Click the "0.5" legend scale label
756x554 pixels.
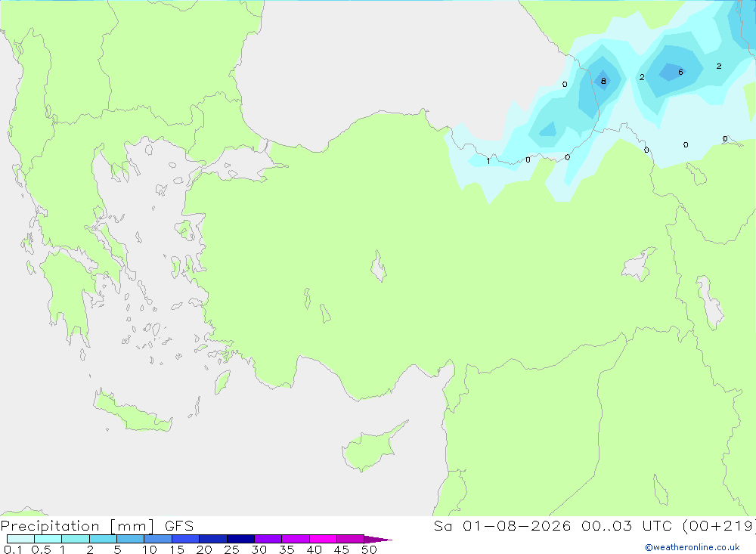click(42, 549)
